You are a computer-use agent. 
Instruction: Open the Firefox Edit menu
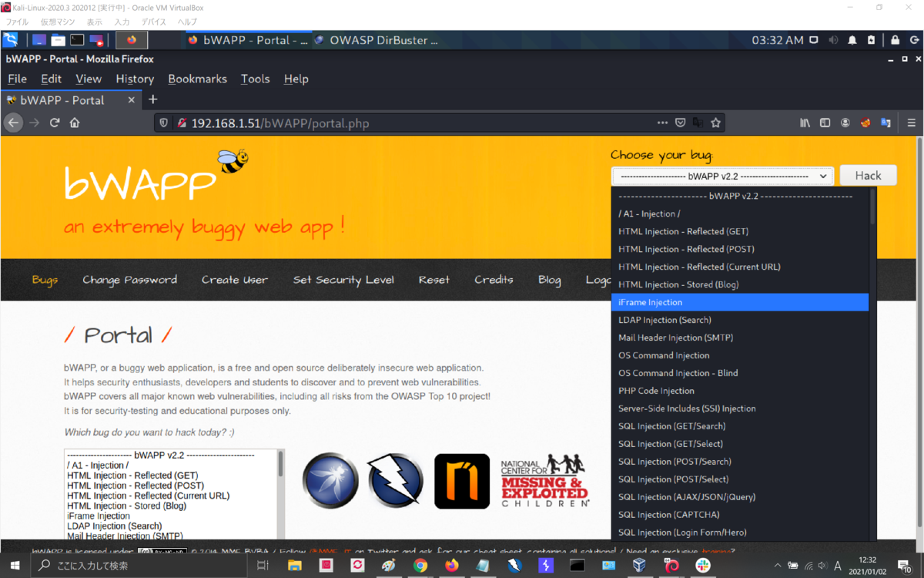(52, 79)
